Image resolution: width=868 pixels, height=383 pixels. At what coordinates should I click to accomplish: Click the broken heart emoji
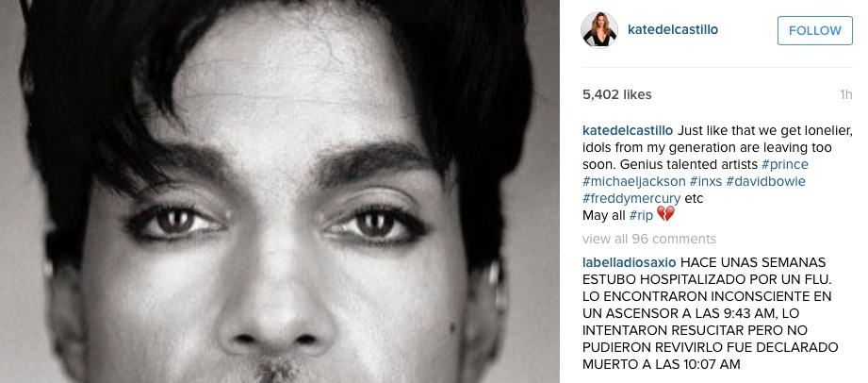[665, 214]
